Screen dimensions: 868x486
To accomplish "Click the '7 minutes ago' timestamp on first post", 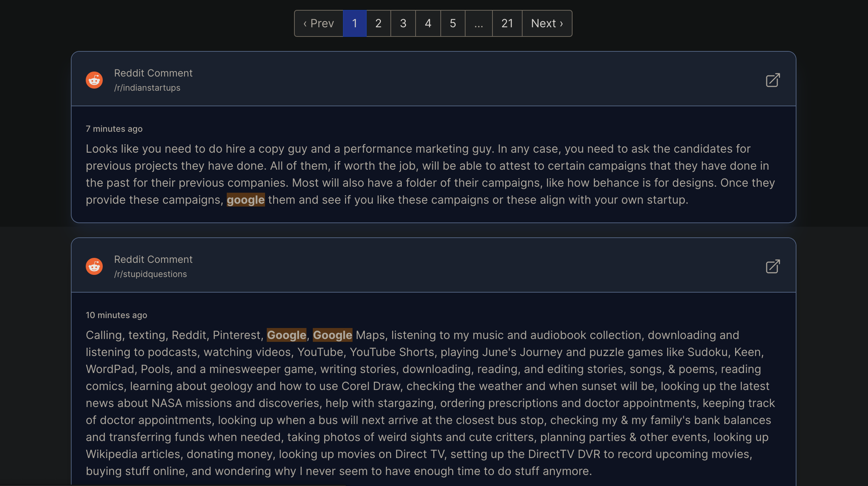I will 114,128.
